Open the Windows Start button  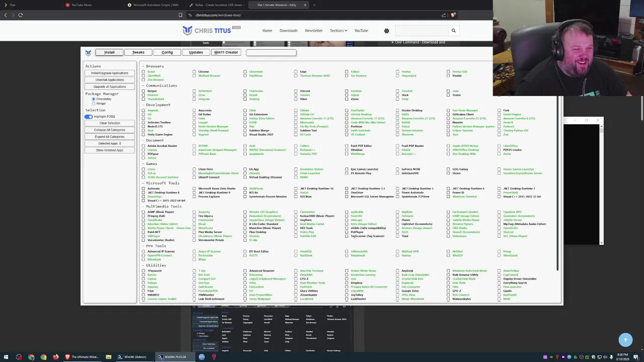coord(6,357)
